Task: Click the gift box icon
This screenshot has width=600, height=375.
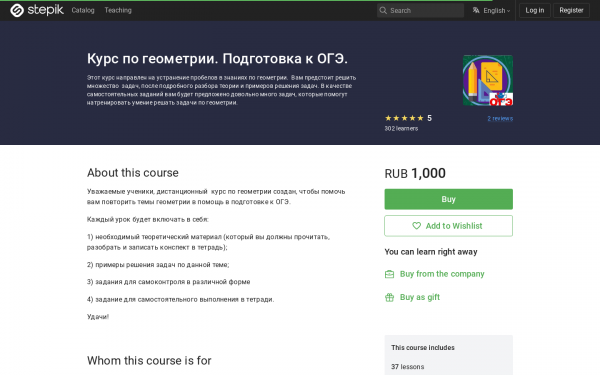Action: point(389,297)
